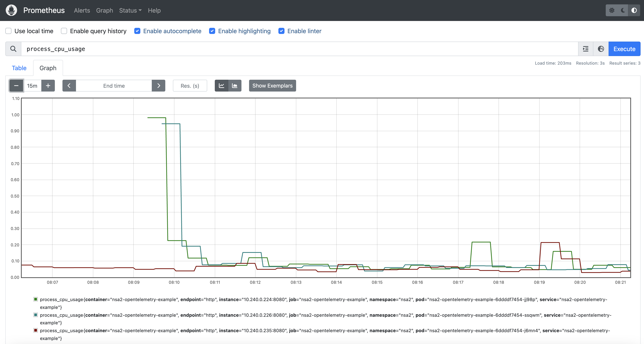This screenshot has height=344, width=644.
Task: Click the Prometheus brand title
Action: (x=44, y=10)
